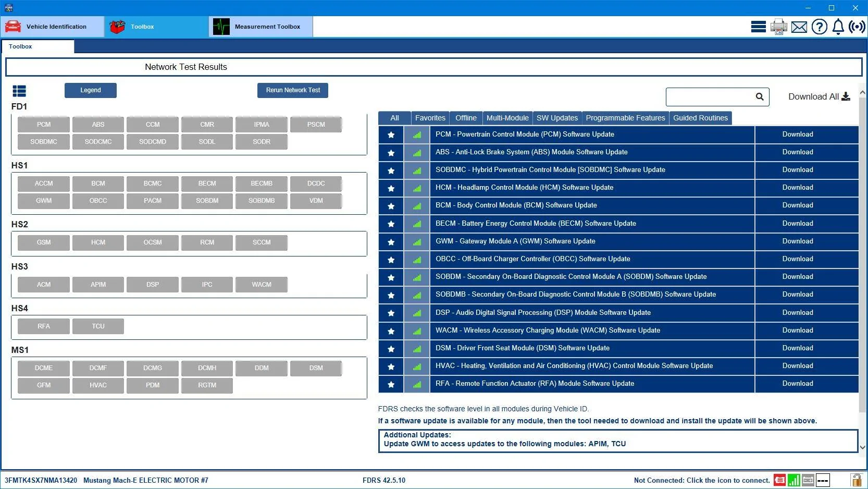Click the wireless broadcast connection icon

(857, 27)
